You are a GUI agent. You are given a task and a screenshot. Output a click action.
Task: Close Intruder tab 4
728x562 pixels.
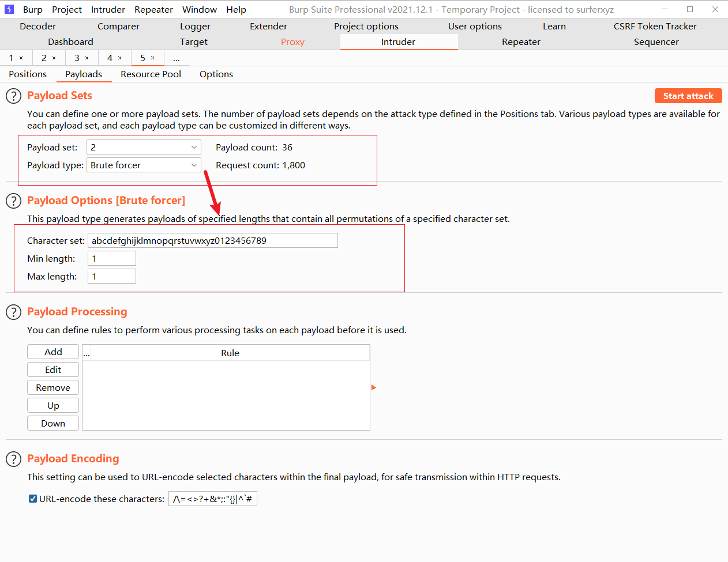[120, 58]
